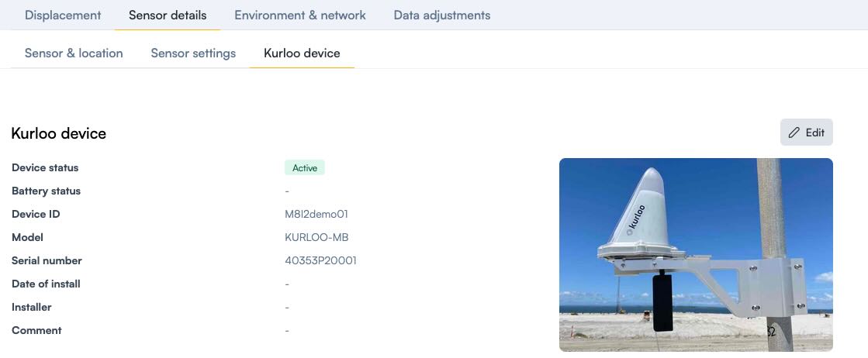Click the Serial number label
This screenshot has height=358, width=868.
click(47, 260)
